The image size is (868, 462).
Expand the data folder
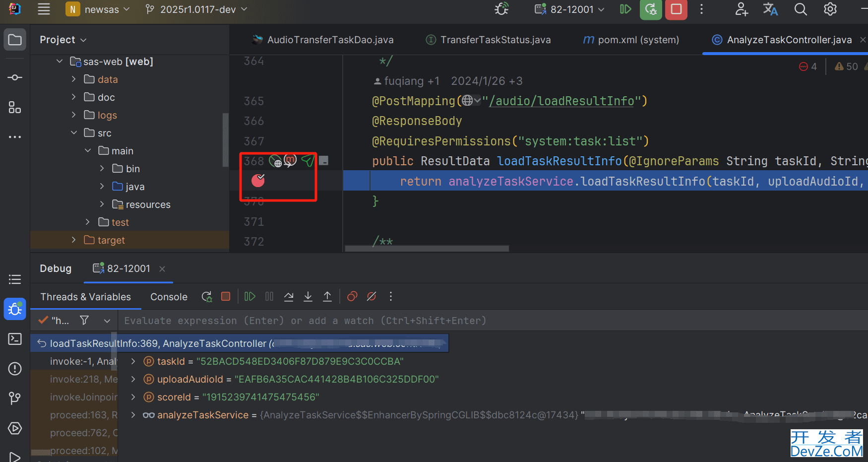73,79
